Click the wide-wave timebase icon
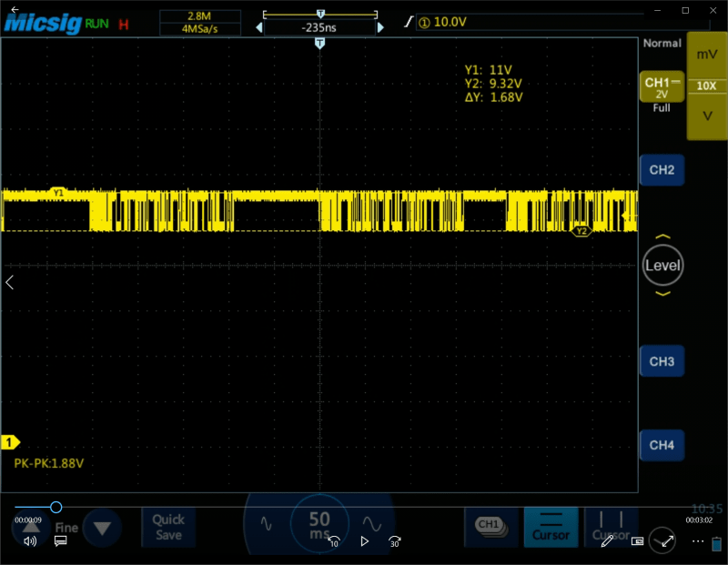This screenshot has height=565, width=728. click(372, 524)
